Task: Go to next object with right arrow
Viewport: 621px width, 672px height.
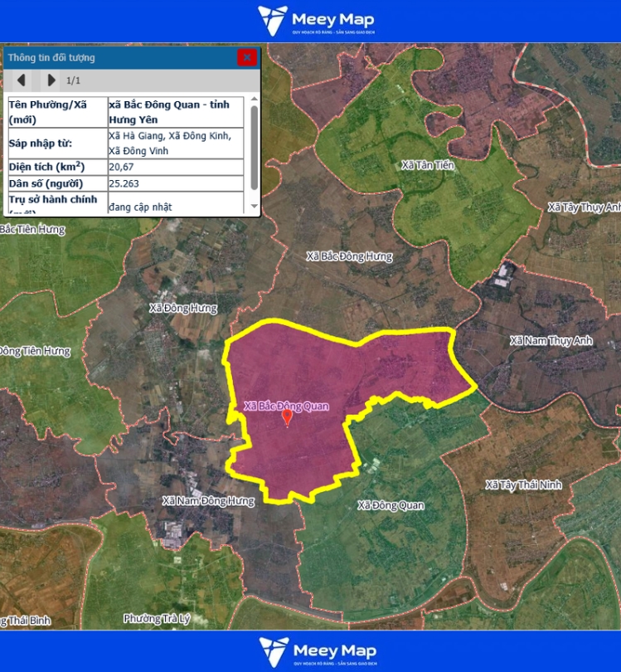Action: 51,80
